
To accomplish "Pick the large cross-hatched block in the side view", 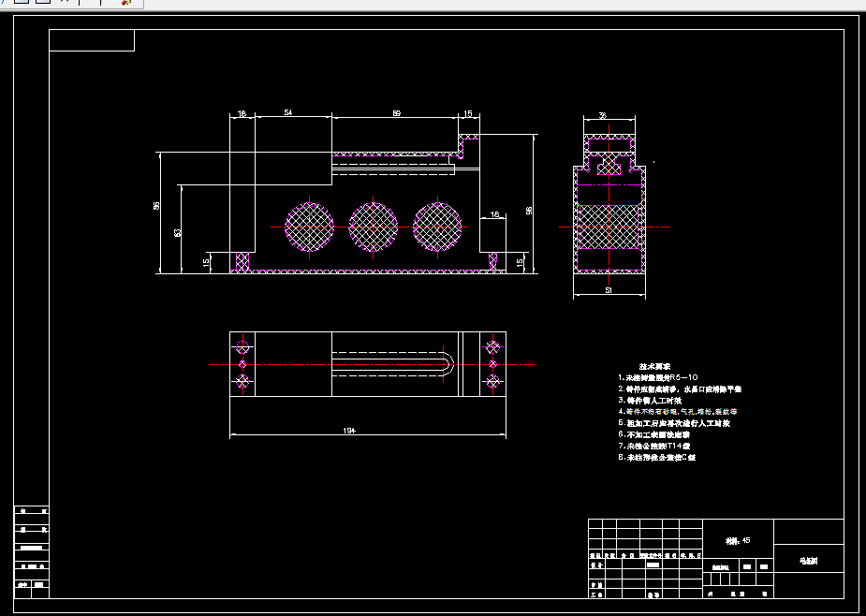I will (x=609, y=227).
